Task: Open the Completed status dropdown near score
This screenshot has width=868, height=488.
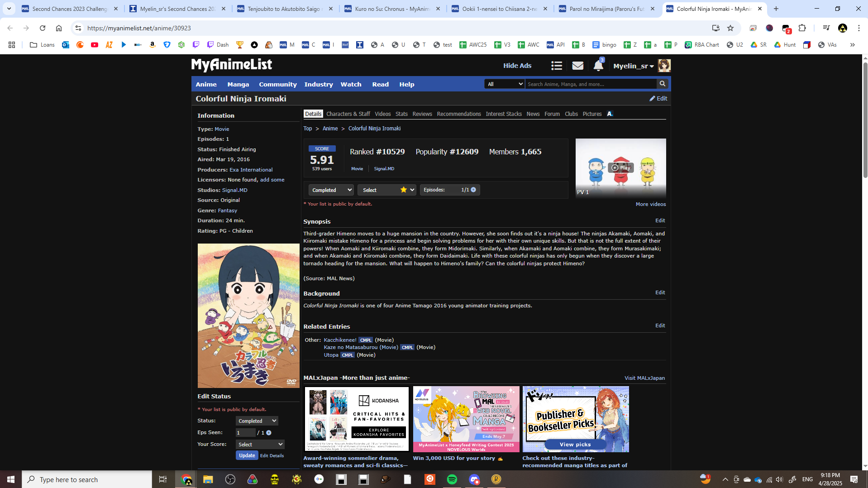Action: 331,190
